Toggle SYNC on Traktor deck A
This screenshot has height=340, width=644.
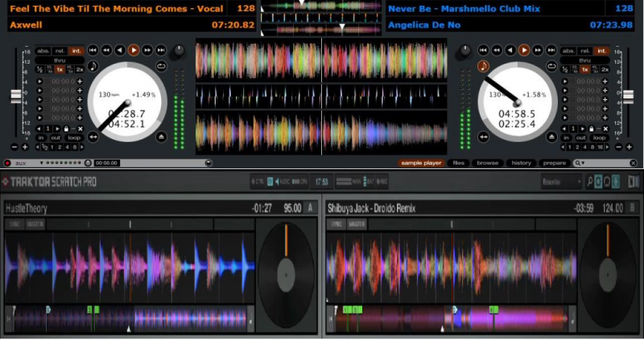point(14,224)
